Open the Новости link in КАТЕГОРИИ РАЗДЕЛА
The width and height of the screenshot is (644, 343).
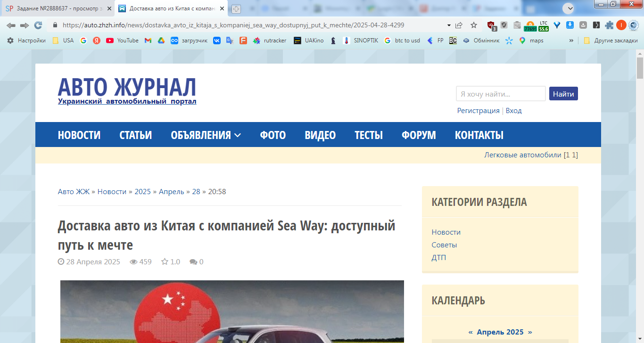coord(446,232)
